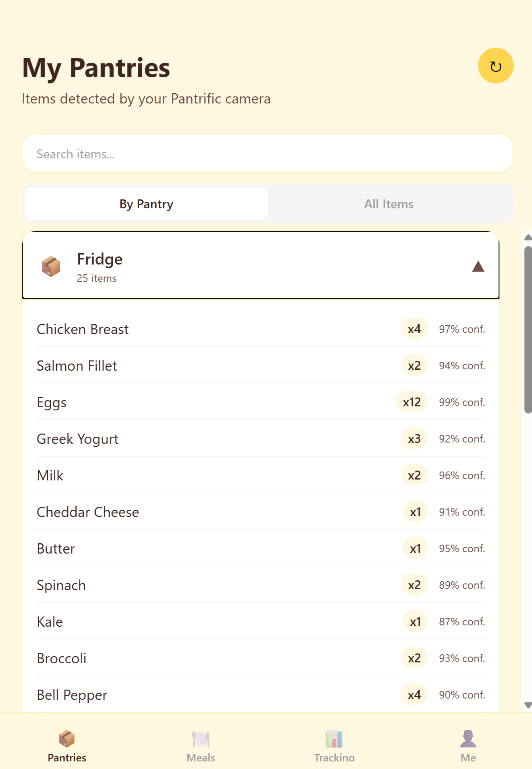Click the scrollbar down arrow
Screen dimensions: 532x769
[528, 705]
